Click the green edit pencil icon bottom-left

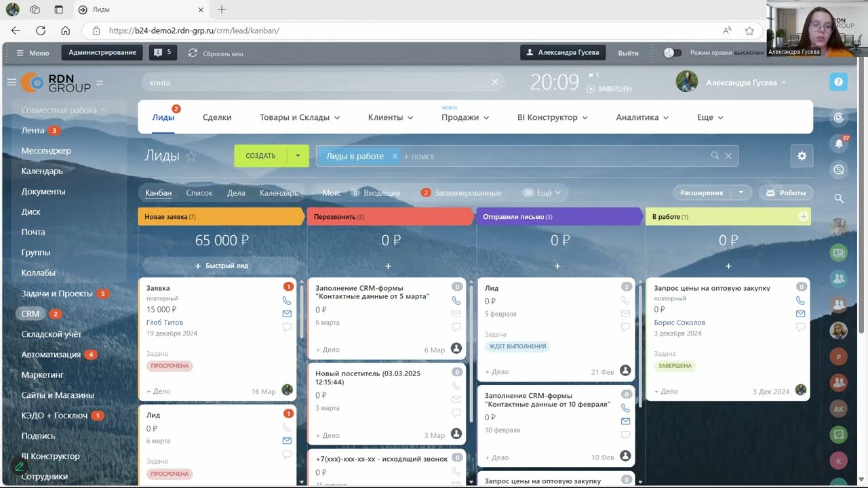tap(19, 467)
